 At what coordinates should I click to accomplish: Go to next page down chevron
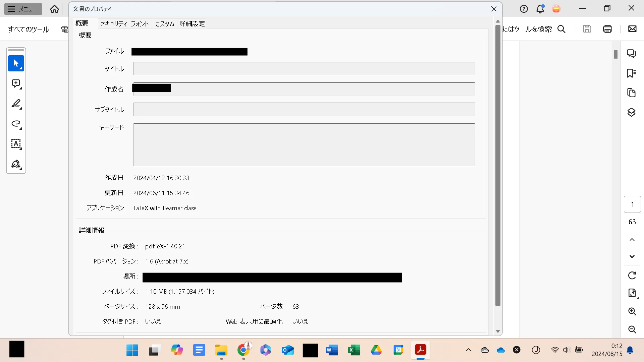[x=632, y=256]
